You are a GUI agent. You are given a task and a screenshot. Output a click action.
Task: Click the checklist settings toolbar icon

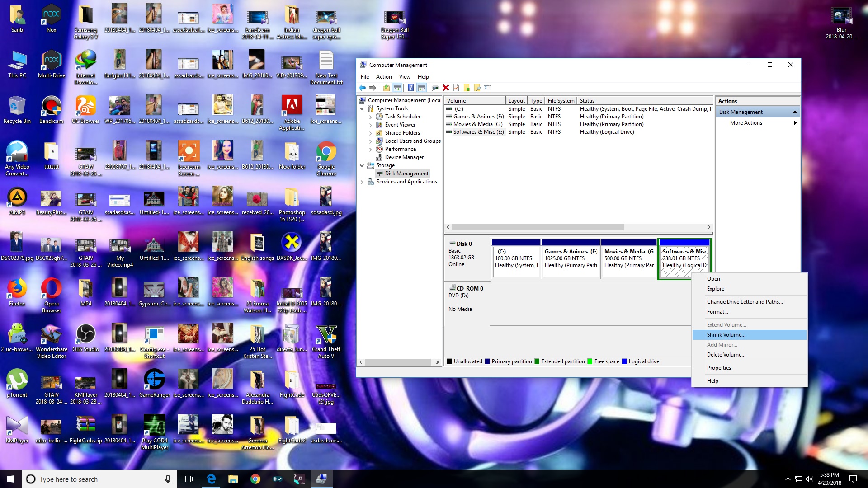click(487, 88)
